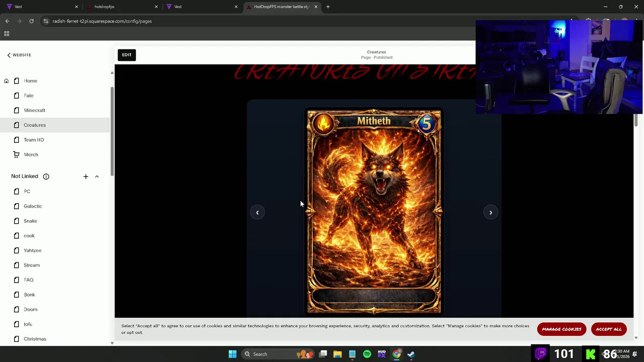
Task: Open File Explorer from taskbar
Action: [338, 354]
